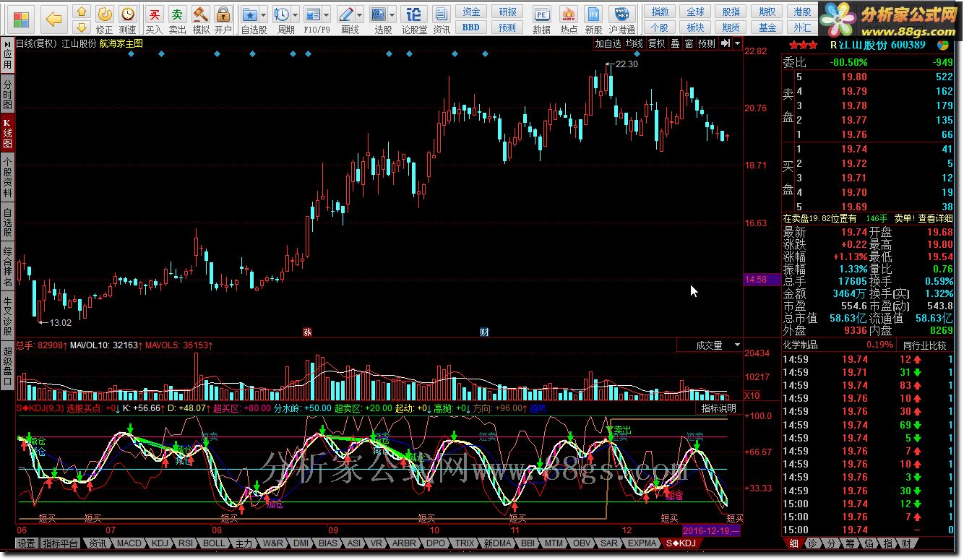This screenshot has height=560, width=964.
Task: Click the 板块 button
Action: coord(695,27)
